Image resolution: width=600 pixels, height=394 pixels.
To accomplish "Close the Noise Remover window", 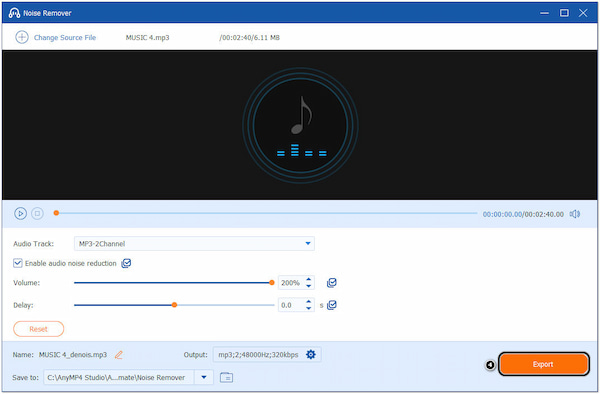I will click(583, 13).
